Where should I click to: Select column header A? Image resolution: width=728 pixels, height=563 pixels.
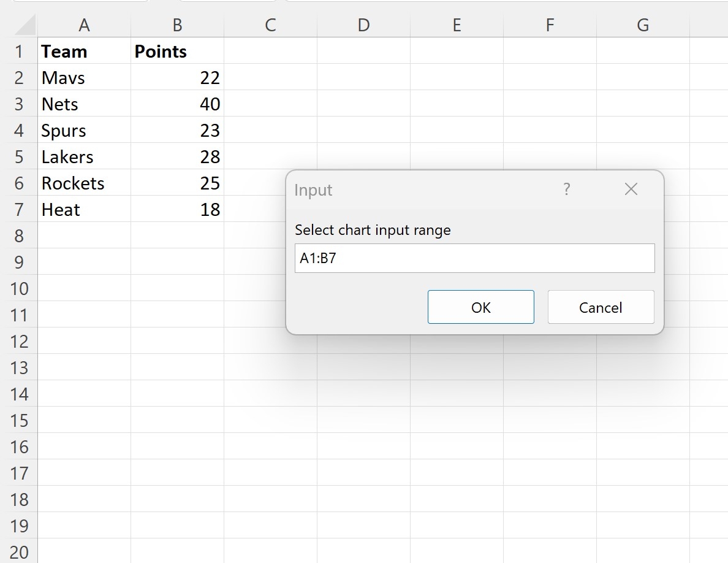click(x=84, y=25)
